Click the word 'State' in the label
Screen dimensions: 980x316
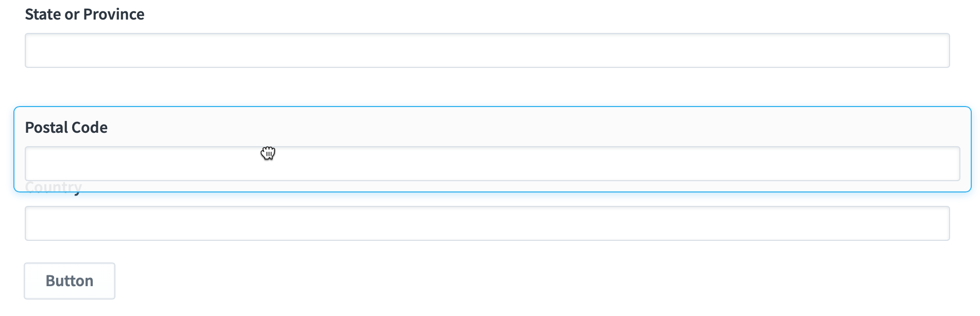[43, 14]
